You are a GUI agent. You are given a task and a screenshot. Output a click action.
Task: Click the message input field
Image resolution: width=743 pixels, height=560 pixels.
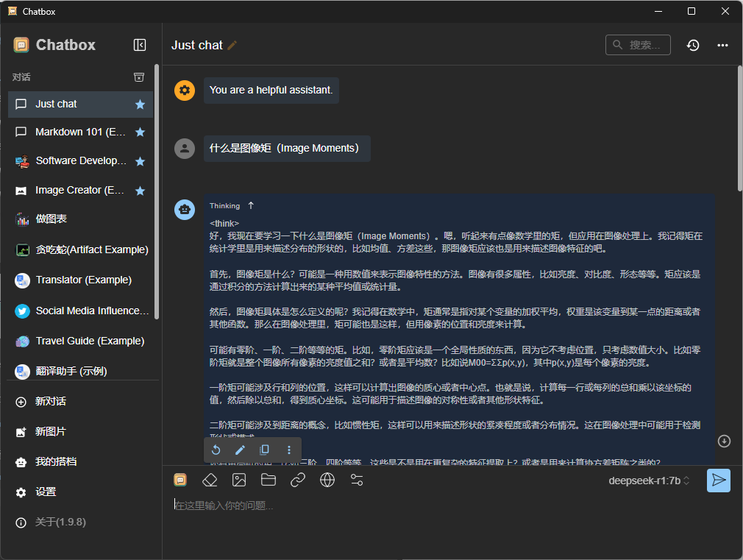point(441,506)
